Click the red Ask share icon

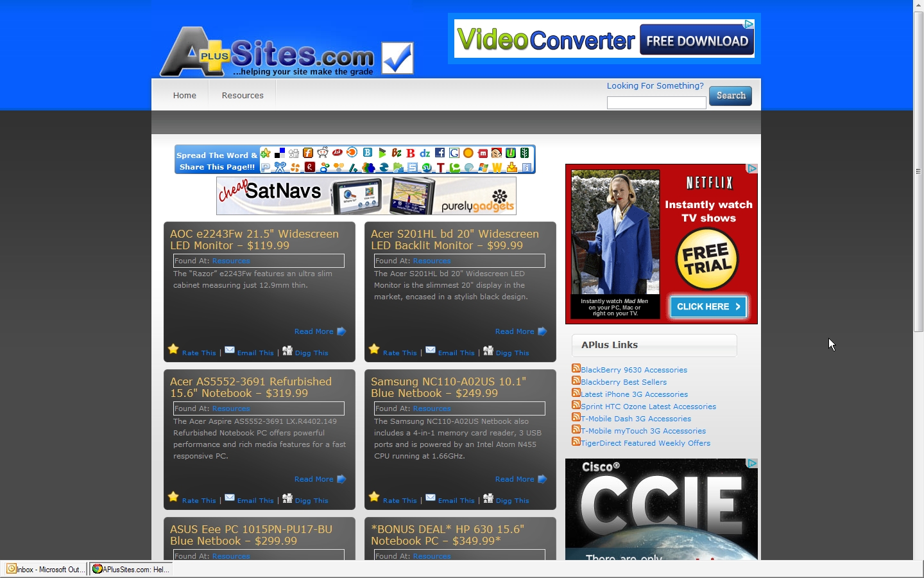click(338, 153)
